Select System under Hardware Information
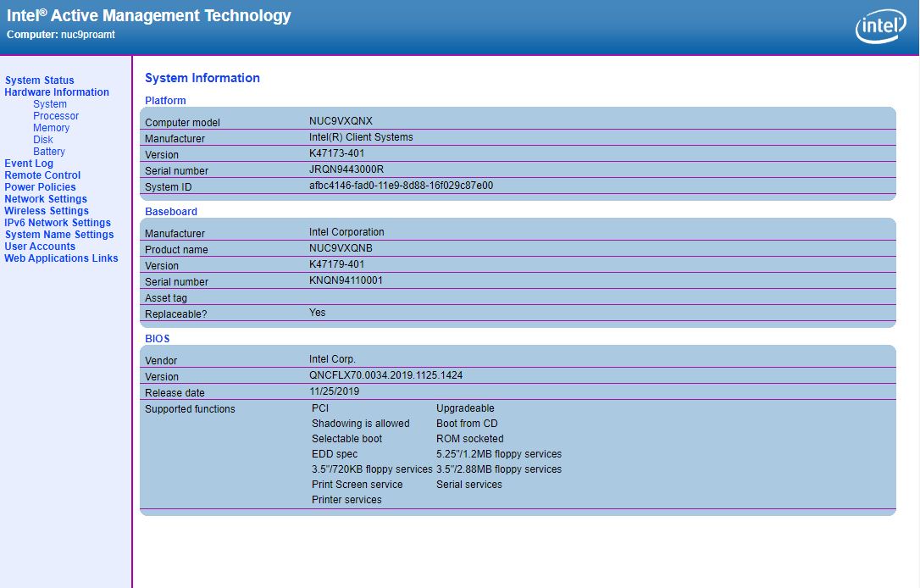 (x=50, y=104)
